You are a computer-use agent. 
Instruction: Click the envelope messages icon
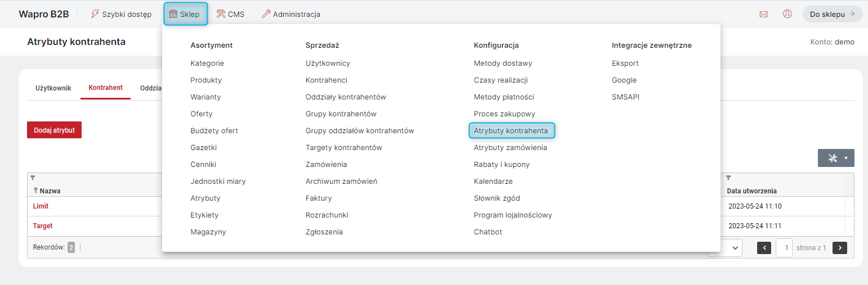pos(763,14)
